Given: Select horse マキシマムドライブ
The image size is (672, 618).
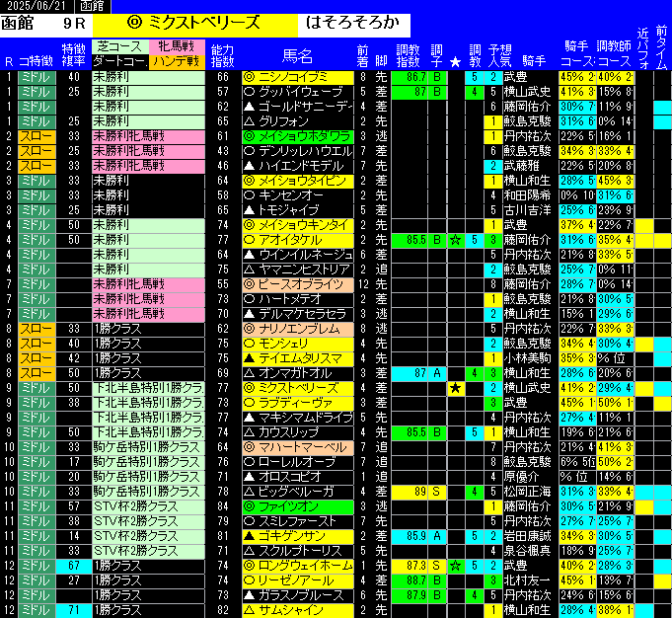Looking at the screenshot, I should tap(298, 418).
